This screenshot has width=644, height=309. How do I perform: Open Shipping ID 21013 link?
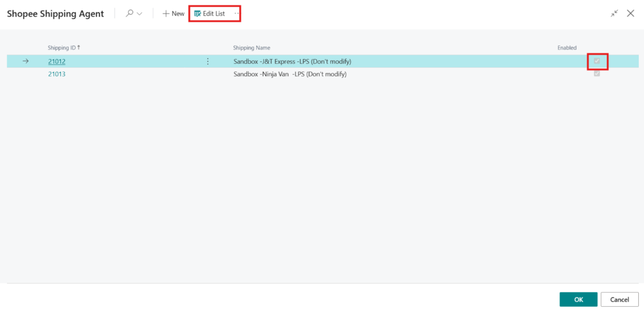[57, 75]
